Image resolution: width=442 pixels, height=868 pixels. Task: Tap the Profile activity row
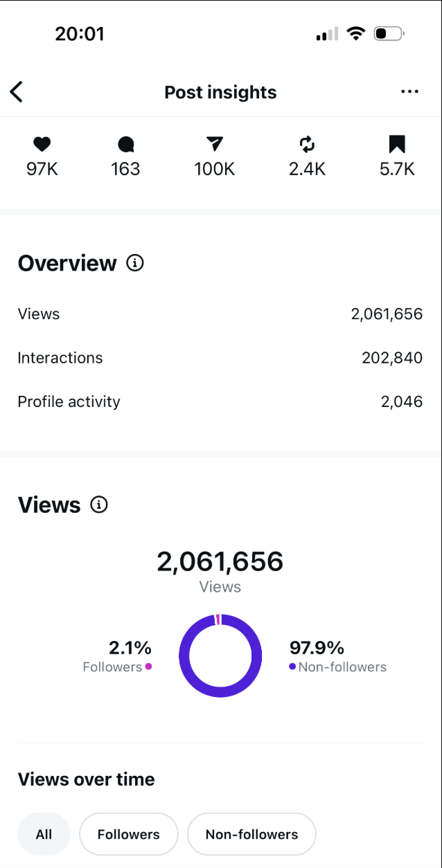pos(220,402)
